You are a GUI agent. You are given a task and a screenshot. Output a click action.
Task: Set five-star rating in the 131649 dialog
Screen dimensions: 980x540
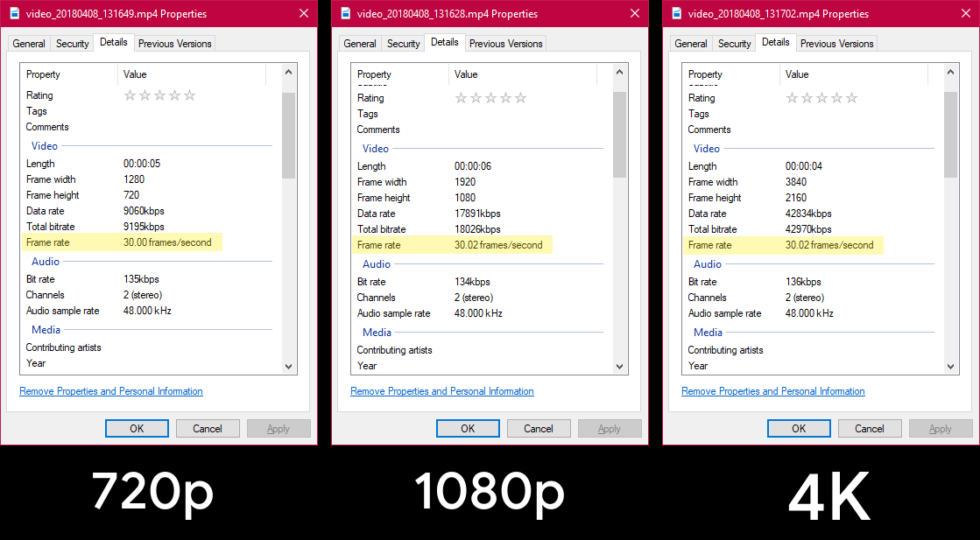click(x=190, y=95)
